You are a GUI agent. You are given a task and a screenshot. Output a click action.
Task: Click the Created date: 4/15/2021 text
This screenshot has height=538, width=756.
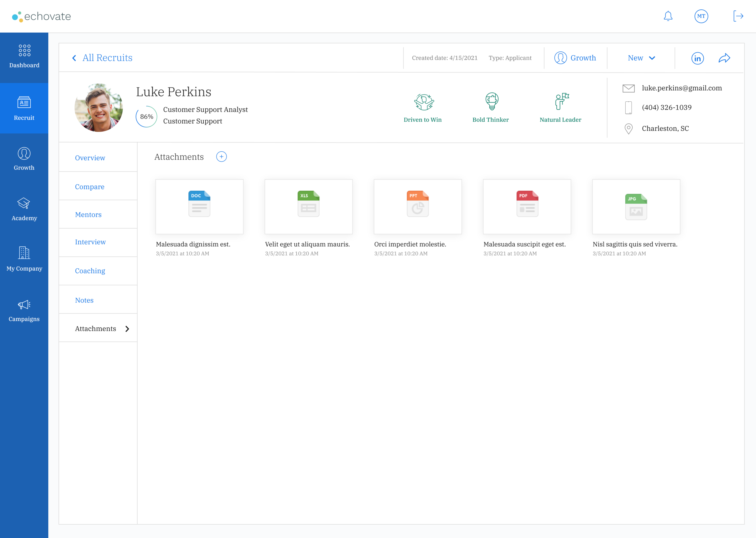point(445,58)
